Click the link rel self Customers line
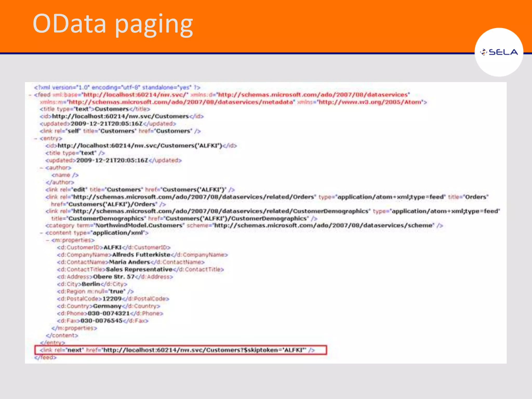This screenshot has width=532, height=399. pos(120,131)
